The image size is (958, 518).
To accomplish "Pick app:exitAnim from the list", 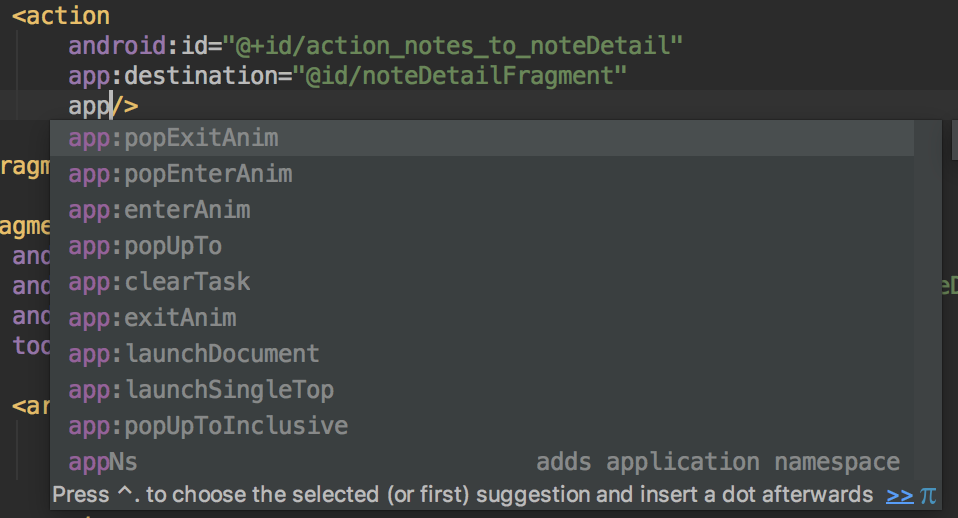I will [481, 318].
